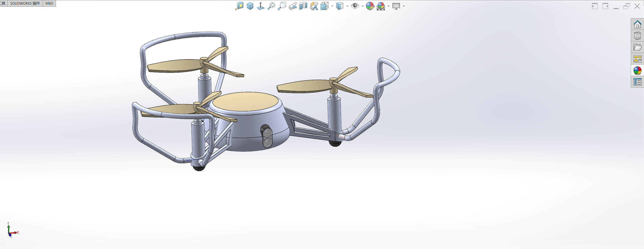Open the Design Library books tab

point(637,36)
